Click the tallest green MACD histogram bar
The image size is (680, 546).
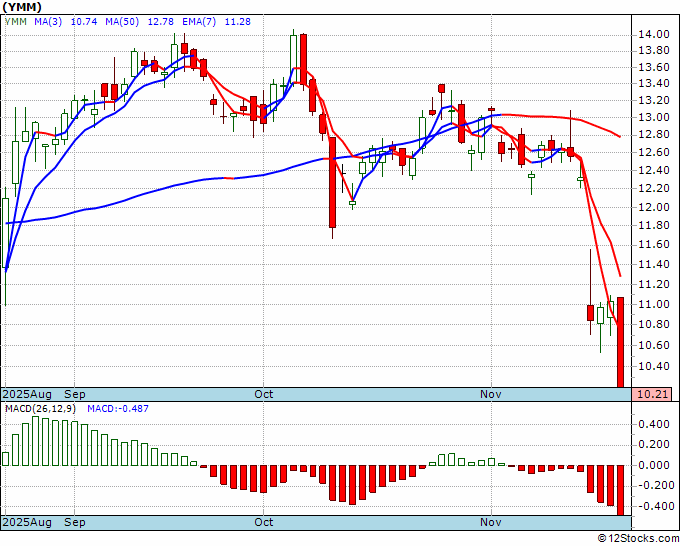36,441
